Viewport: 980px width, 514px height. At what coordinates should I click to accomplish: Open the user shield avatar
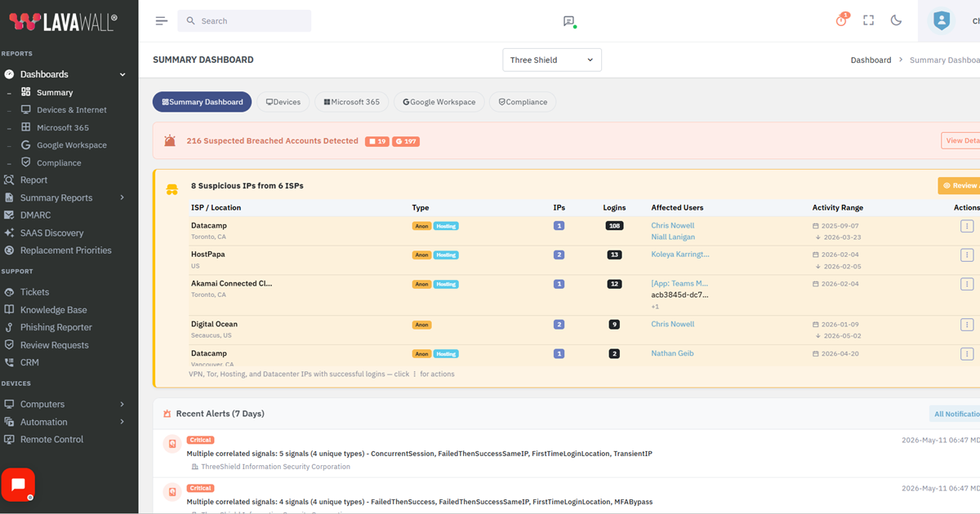coord(942,21)
